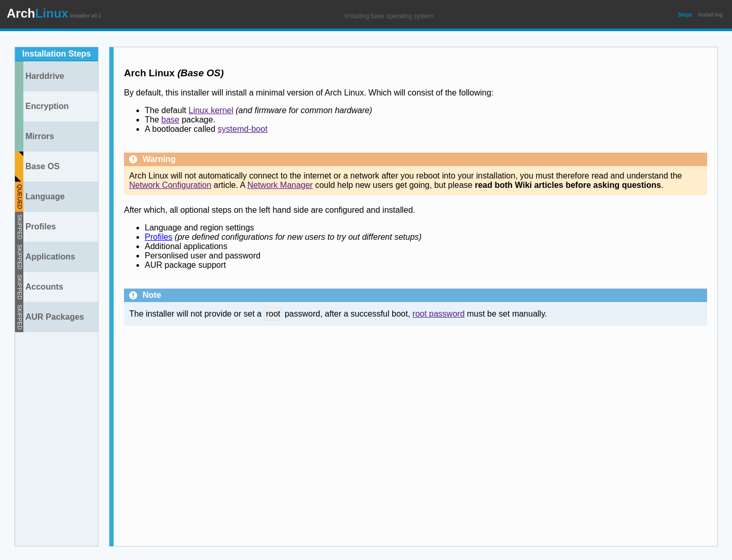The image size is (732, 560).
Task: Click 'Personlised user and password' list item
Action: [x=202, y=256]
